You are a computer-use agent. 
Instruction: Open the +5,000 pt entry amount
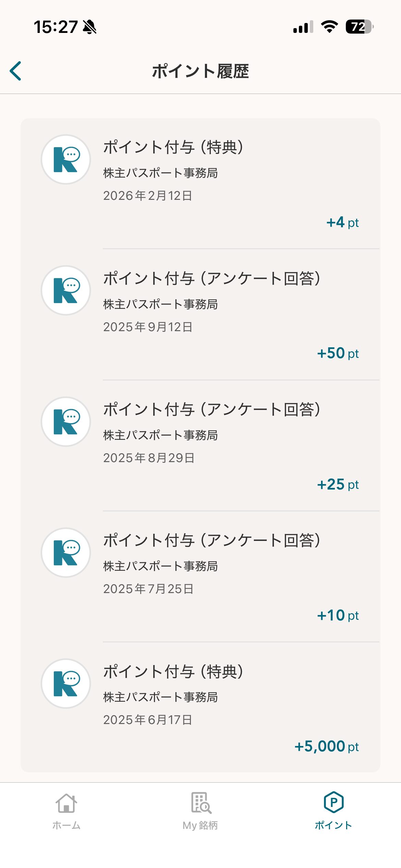(x=326, y=746)
